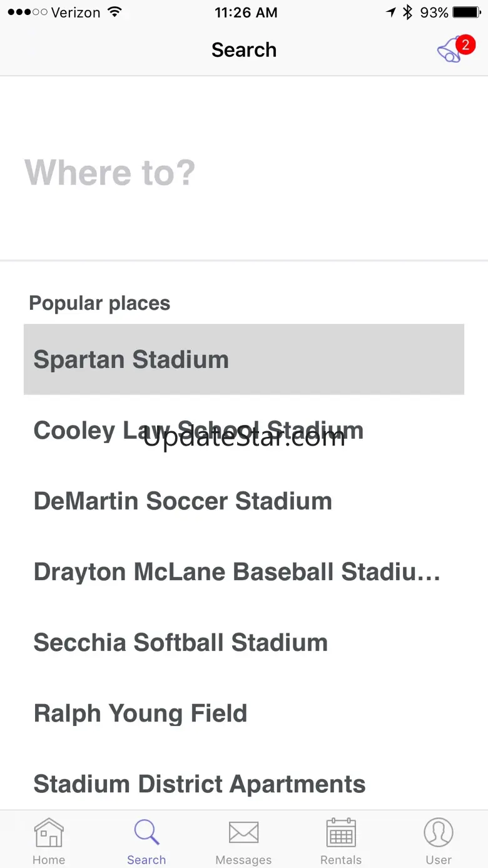488x868 pixels.
Task: Open the Rentals calendar icon
Action: pos(341,833)
